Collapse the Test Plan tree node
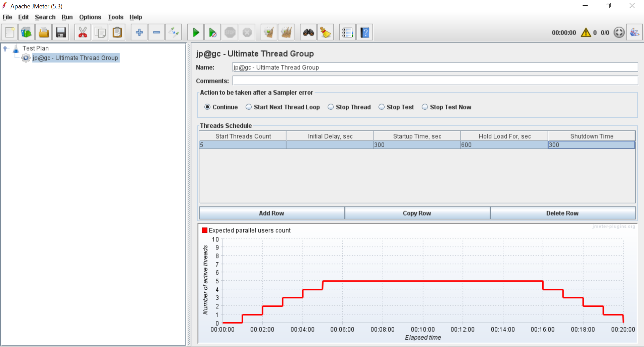 (5, 49)
